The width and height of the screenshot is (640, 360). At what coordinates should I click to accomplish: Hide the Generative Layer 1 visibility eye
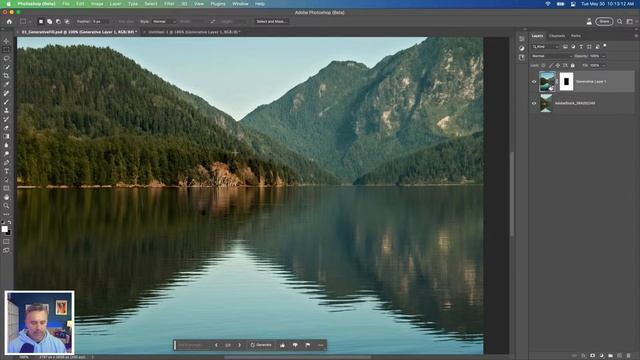pos(534,82)
